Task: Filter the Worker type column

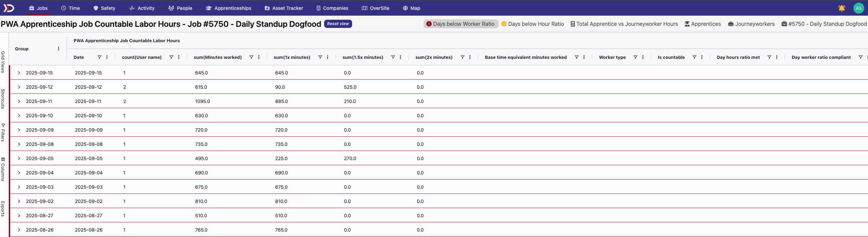Action: click(635, 57)
